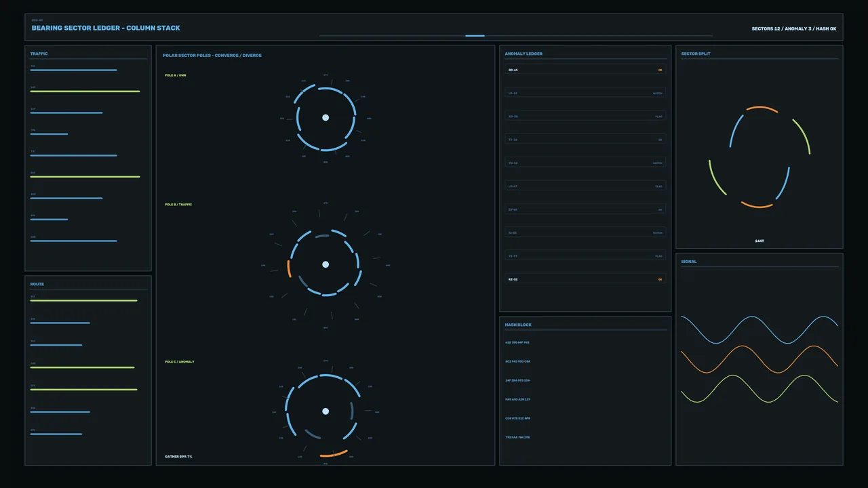Click the orange OK status on the RZ-52 row
Viewport: 868px width, 488px height.
coord(660,279)
